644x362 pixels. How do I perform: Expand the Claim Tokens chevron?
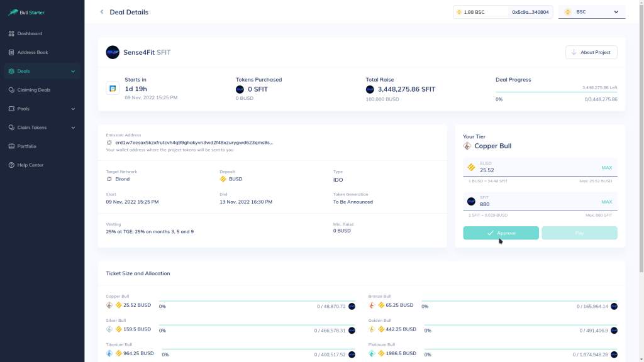click(73, 128)
